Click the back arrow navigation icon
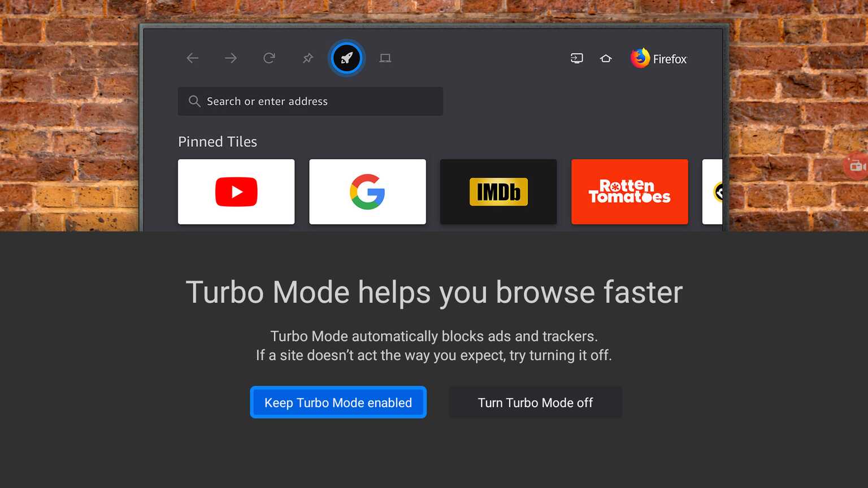This screenshot has height=488, width=868. pos(193,58)
